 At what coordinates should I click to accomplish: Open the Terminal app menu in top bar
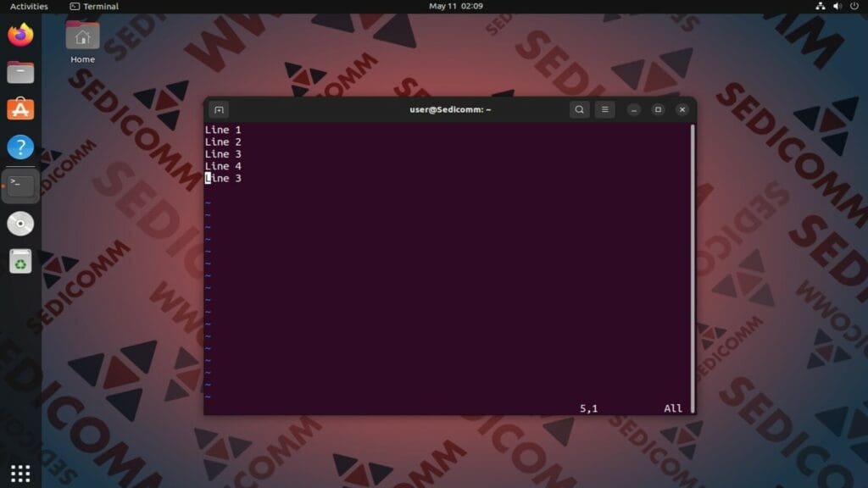[94, 6]
